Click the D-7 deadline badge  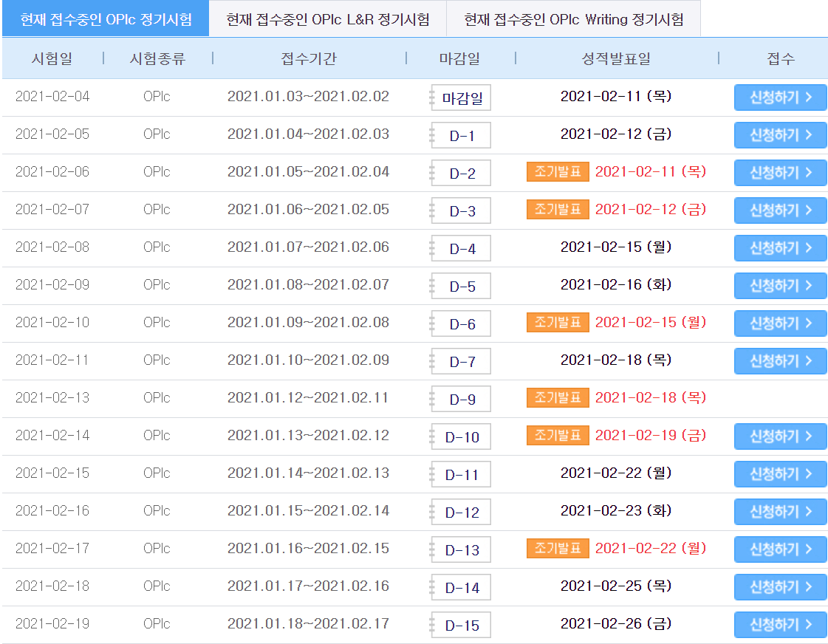(461, 361)
